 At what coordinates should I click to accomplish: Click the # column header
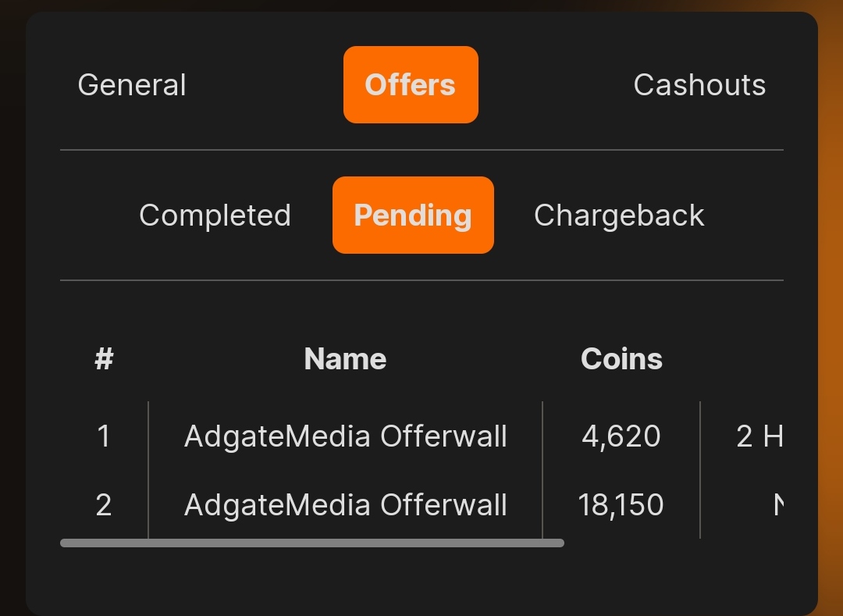point(104,359)
